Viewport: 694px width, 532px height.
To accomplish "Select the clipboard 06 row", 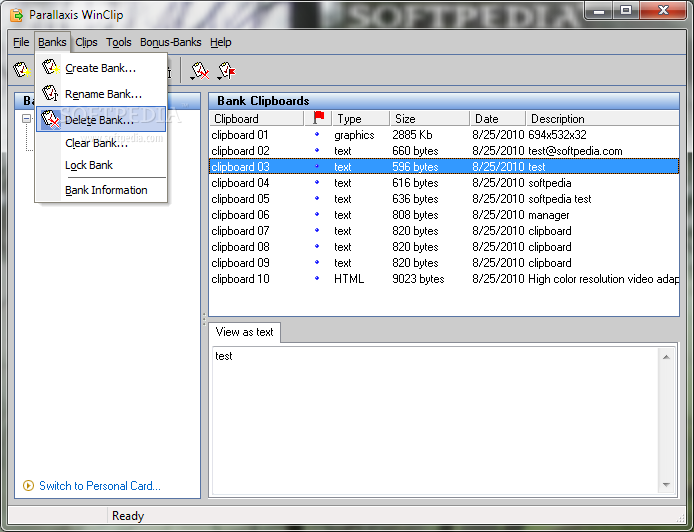I will [444, 214].
